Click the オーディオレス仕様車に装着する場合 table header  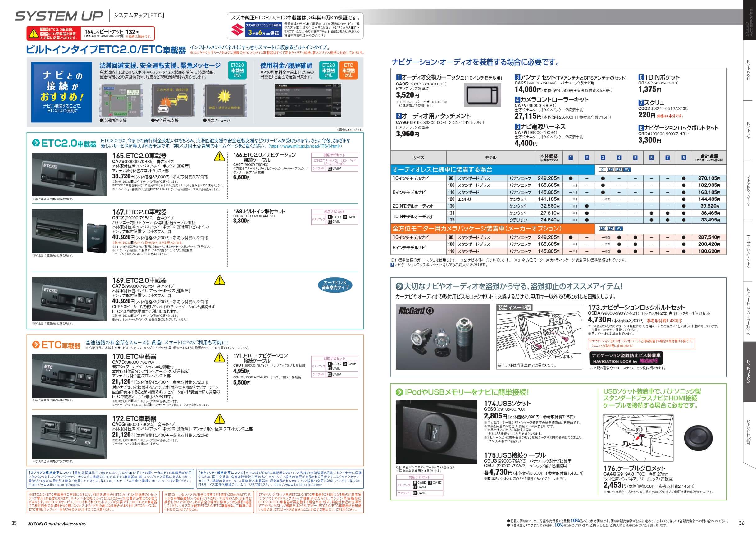click(493, 170)
